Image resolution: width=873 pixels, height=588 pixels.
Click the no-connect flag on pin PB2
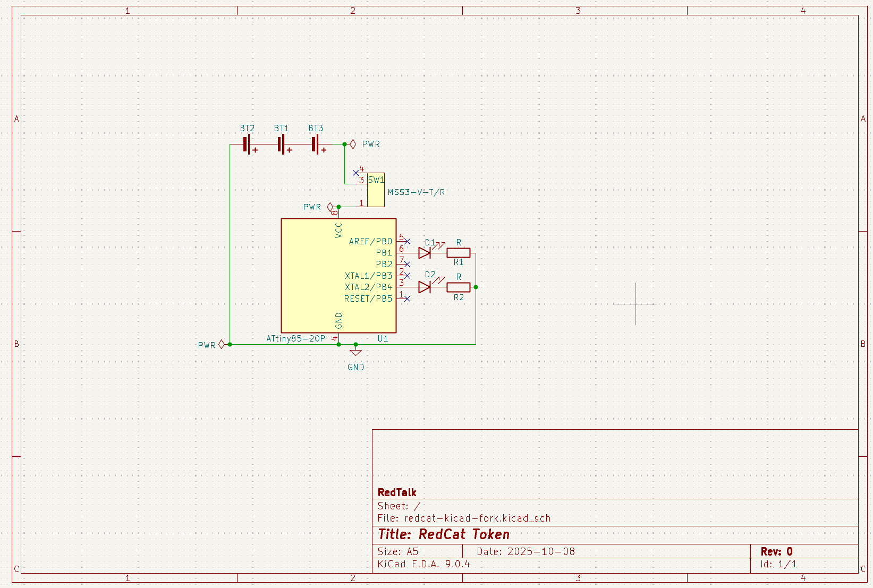pos(406,264)
